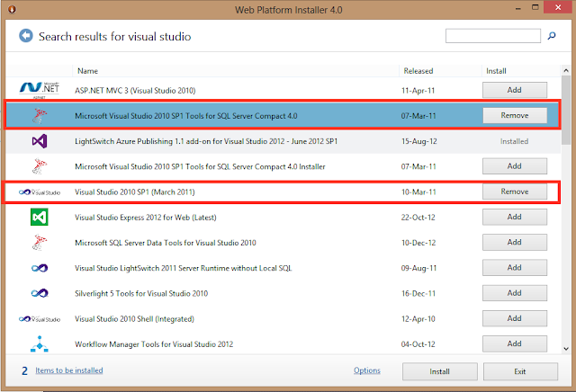This screenshot has width=576, height=392.
Task: Maximize the Web Platform Installer window
Action: coord(535,7)
